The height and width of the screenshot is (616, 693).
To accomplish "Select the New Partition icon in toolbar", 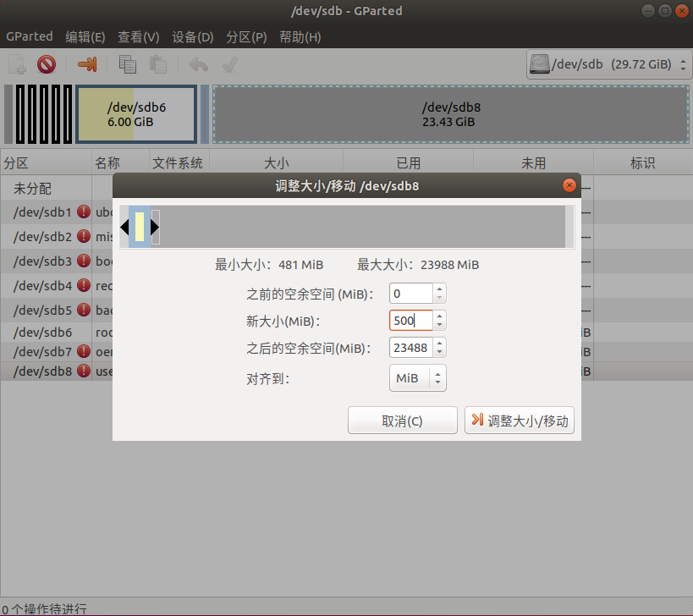I will pyautogui.click(x=15, y=63).
